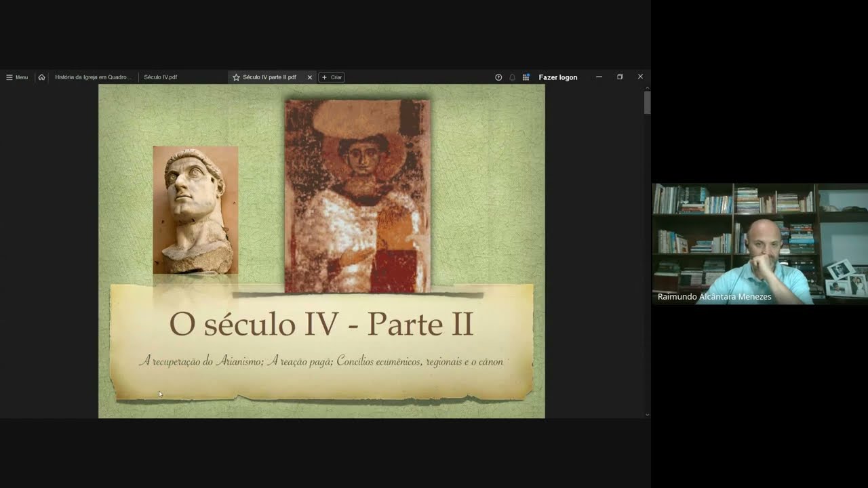
Task: Click the fresco portrait image on the slide
Action: click(357, 197)
